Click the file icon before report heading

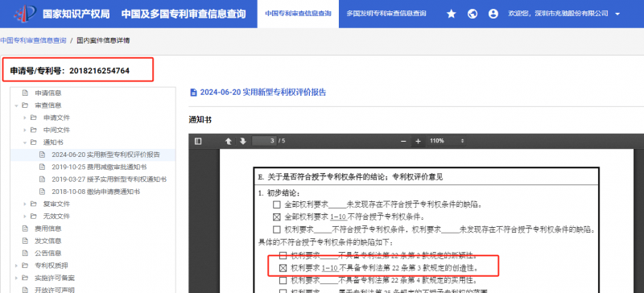tap(193, 93)
